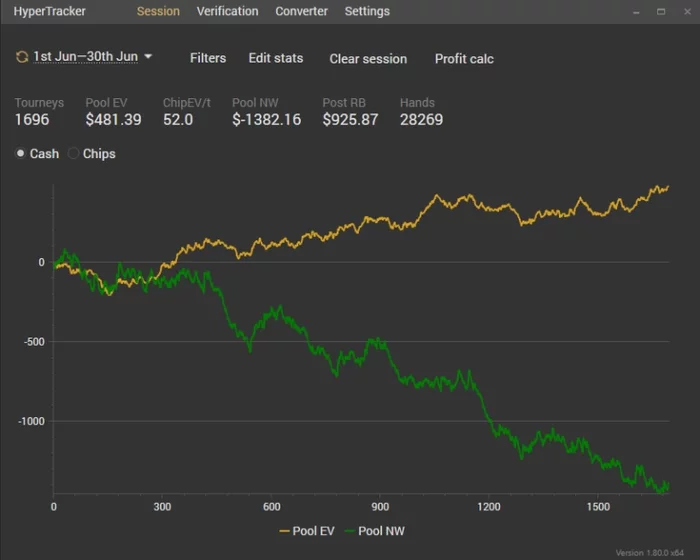The image size is (700, 560).
Task: Open the Profit calc tool
Action: 464,59
